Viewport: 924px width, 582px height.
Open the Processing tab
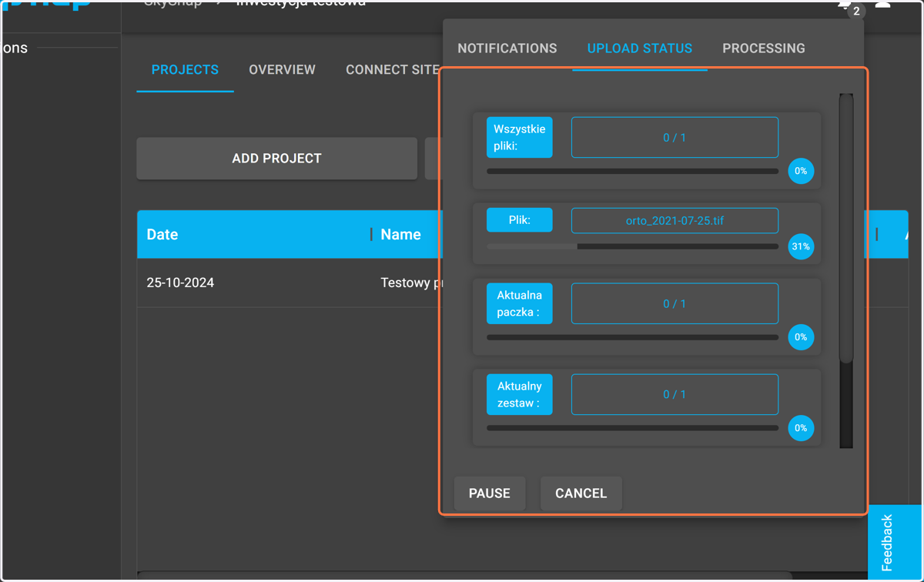764,48
